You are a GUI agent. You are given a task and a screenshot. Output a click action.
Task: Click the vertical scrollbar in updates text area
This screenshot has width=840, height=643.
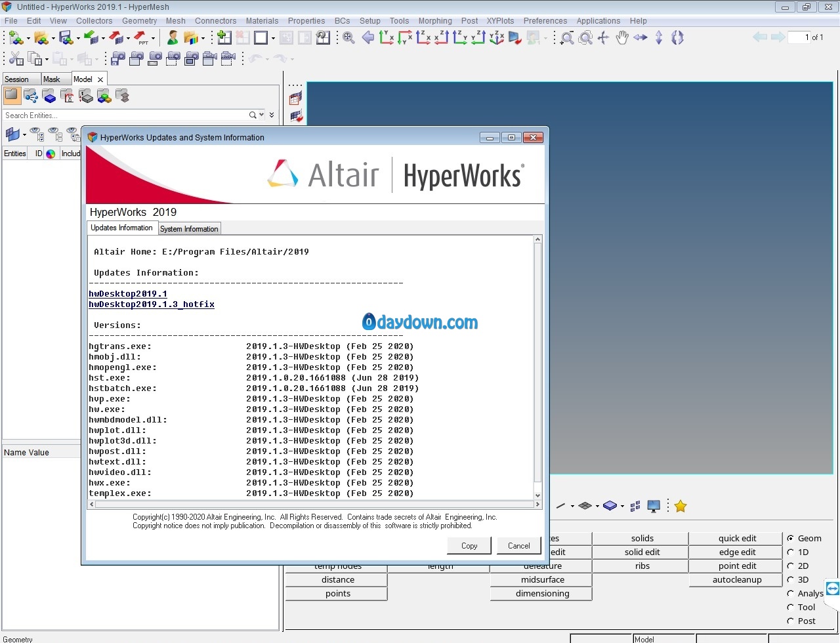coord(538,367)
